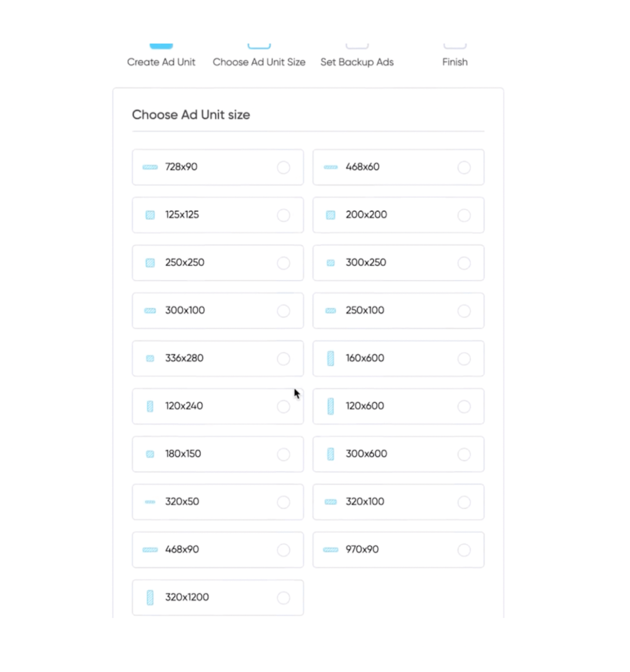Go to the Create Ad Unit step
Screen dimensions: 630x672
coord(161,62)
